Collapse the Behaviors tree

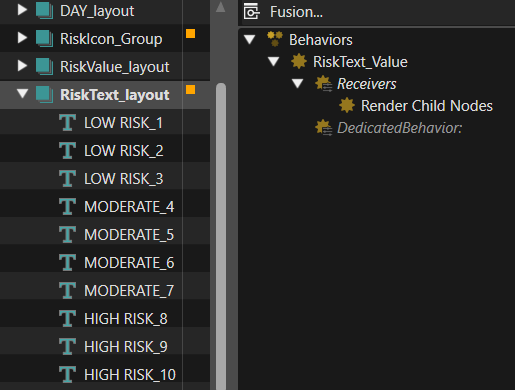(x=249, y=39)
